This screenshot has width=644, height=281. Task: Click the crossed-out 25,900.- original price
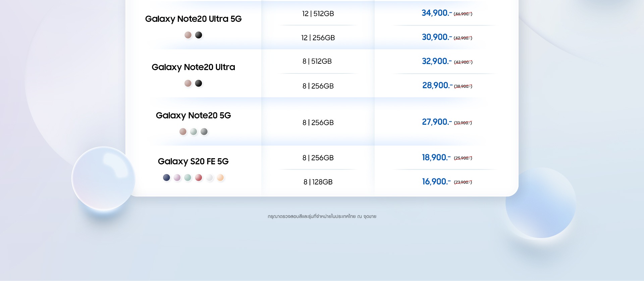click(x=463, y=158)
